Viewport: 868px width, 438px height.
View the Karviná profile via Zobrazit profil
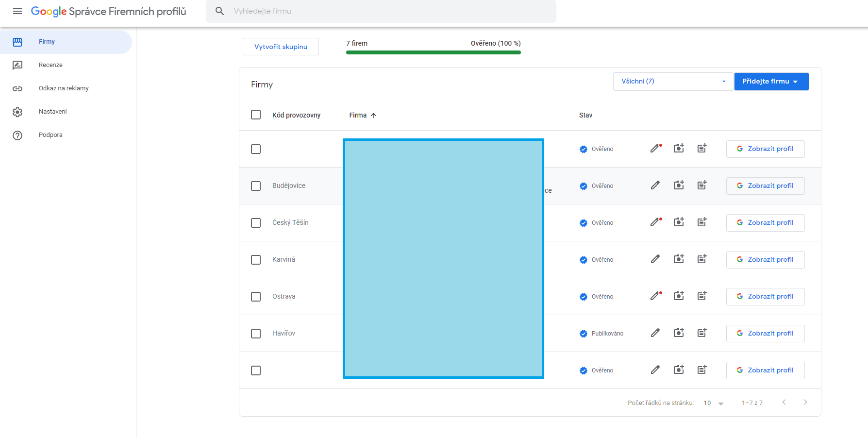click(766, 260)
